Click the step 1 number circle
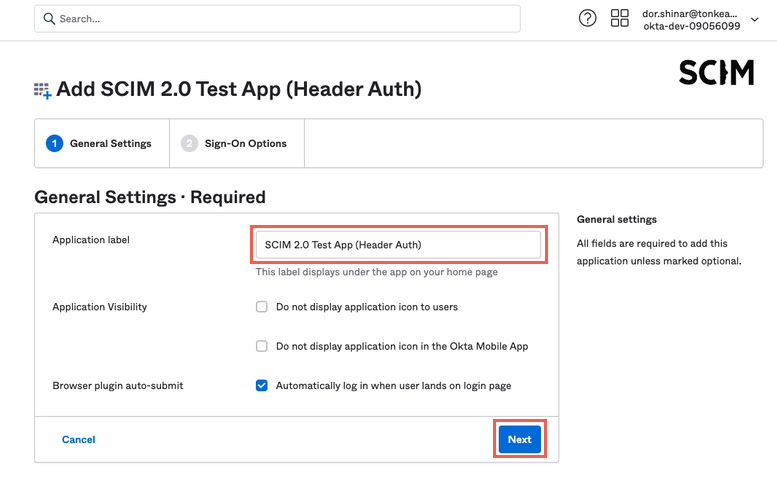Viewport: 777px width, 499px height. click(54, 144)
